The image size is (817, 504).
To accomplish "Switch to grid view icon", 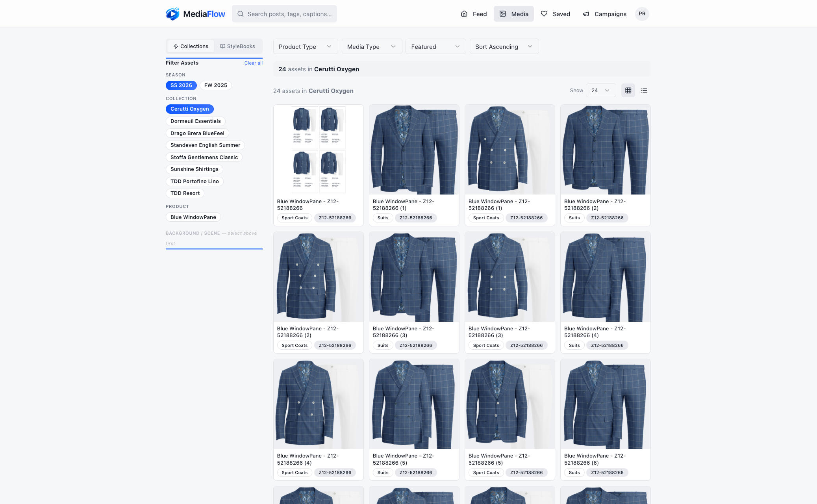I will click(x=628, y=91).
